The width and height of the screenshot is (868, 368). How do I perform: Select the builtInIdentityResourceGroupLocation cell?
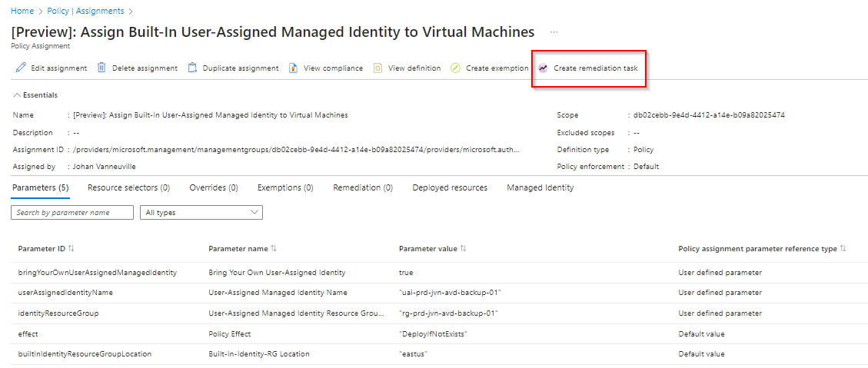click(x=85, y=353)
